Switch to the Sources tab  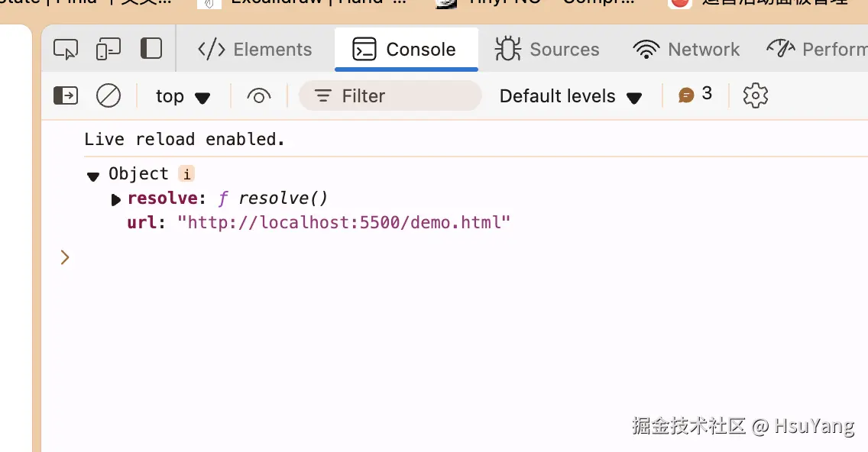coord(547,50)
